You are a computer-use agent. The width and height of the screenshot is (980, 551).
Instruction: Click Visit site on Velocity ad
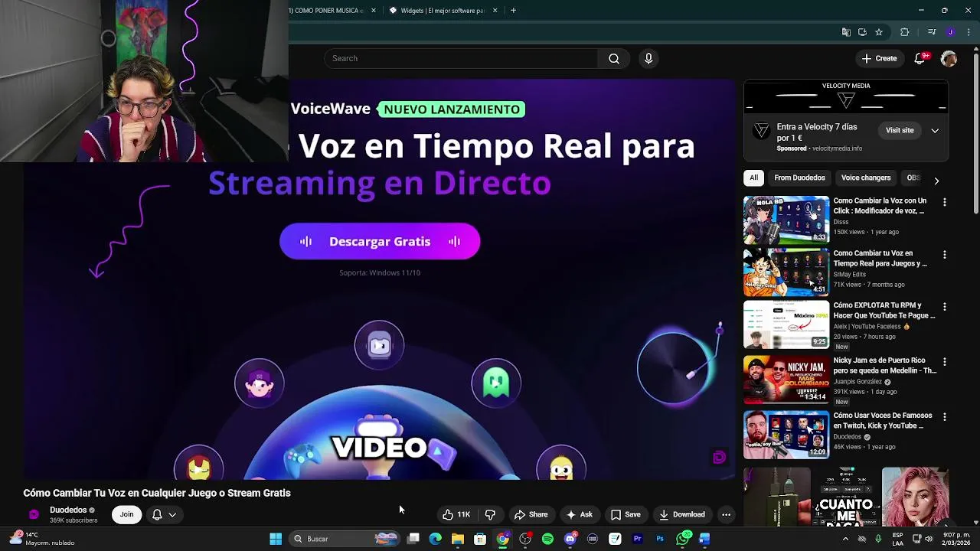[900, 131]
